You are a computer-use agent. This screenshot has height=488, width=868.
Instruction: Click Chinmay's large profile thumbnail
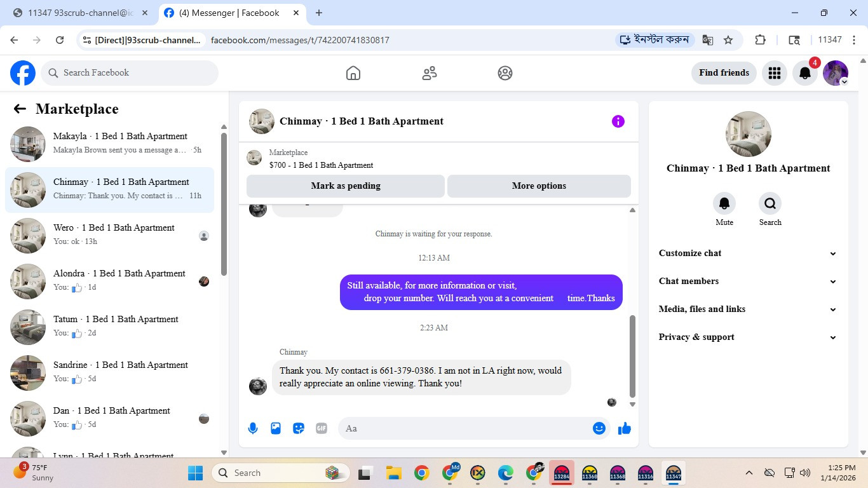coord(749,134)
